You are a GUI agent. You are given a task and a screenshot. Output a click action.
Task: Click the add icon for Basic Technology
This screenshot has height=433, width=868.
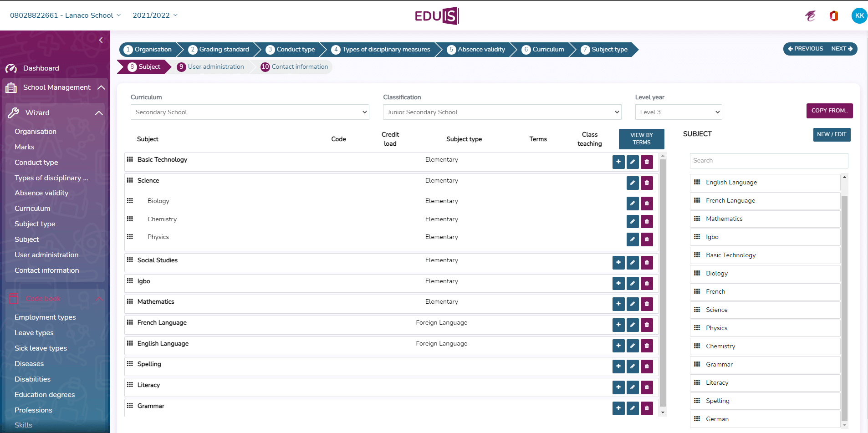tap(618, 162)
